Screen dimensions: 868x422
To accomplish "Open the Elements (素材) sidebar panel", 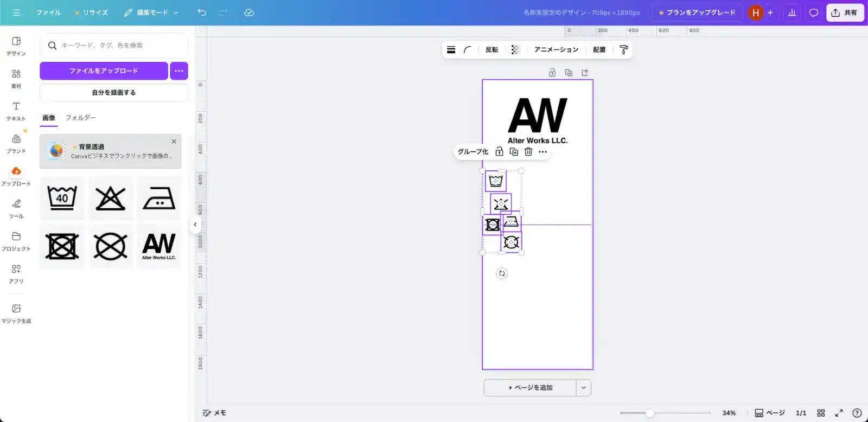I will [x=16, y=78].
